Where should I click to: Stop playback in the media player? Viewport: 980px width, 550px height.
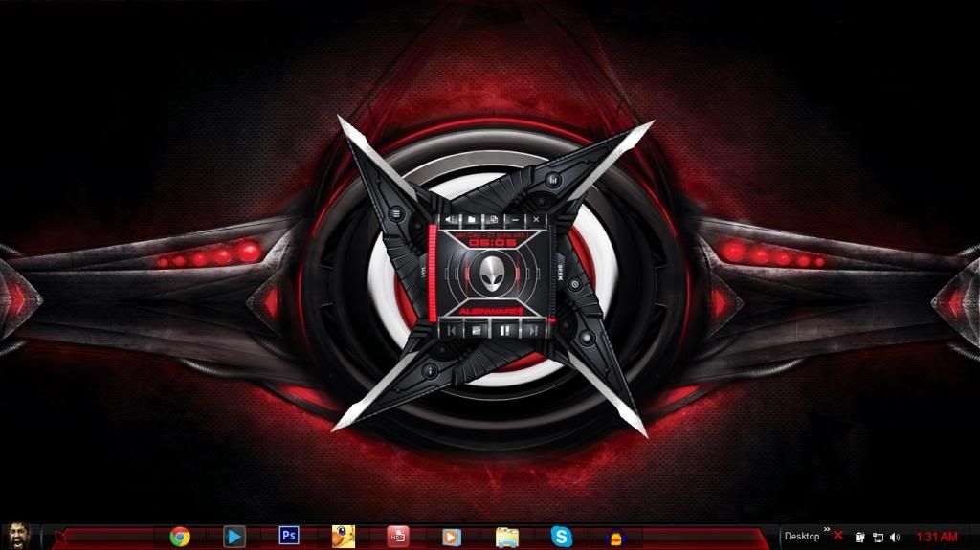tap(477, 330)
